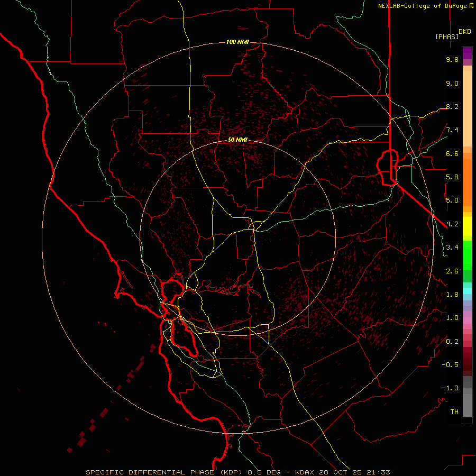Pick the cyan band near 1.8
The width and height of the screenshot is (476, 476).
[467, 291]
